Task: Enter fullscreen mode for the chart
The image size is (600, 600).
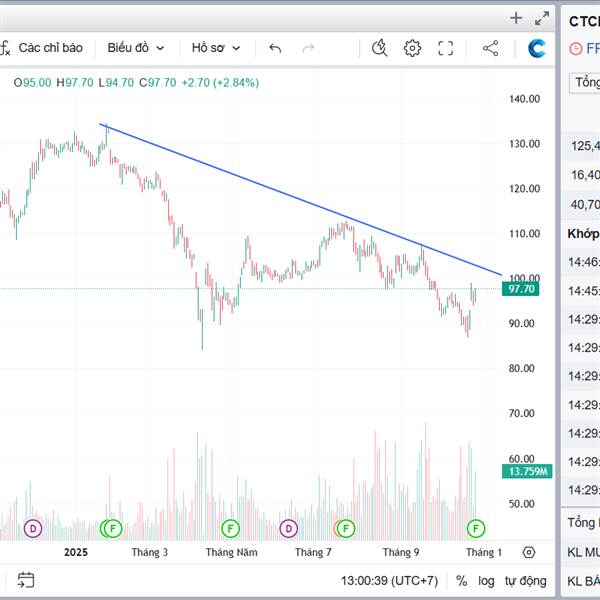Action: tap(446, 47)
